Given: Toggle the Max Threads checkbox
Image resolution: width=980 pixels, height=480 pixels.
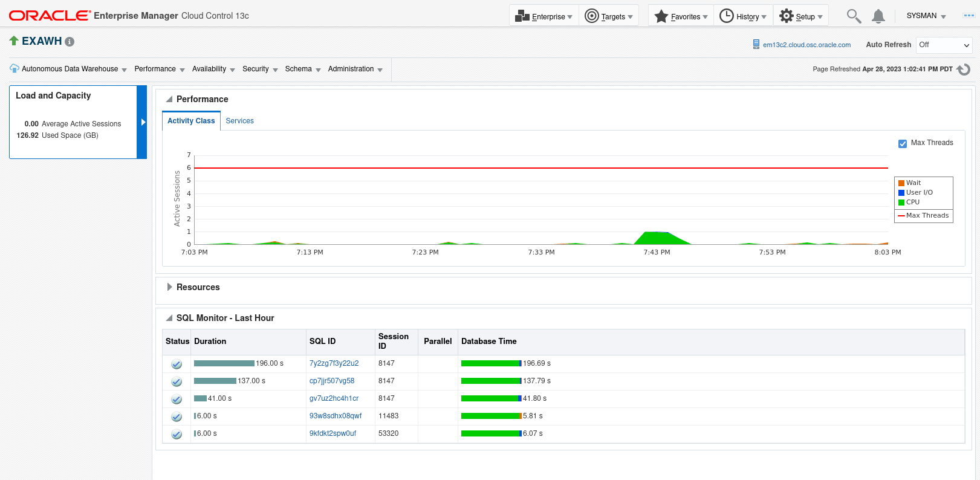Looking at the screenshot, I should [x=903, y=143].
